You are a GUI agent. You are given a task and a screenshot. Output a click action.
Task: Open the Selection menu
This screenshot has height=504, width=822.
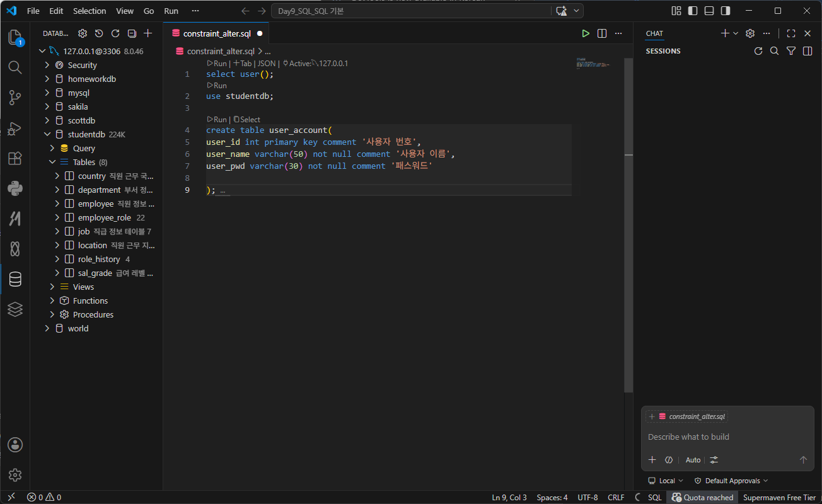(90, 11)
